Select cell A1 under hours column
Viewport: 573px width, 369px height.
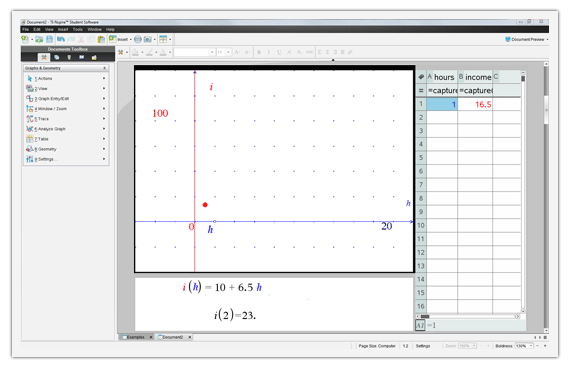tap(442, 104)
